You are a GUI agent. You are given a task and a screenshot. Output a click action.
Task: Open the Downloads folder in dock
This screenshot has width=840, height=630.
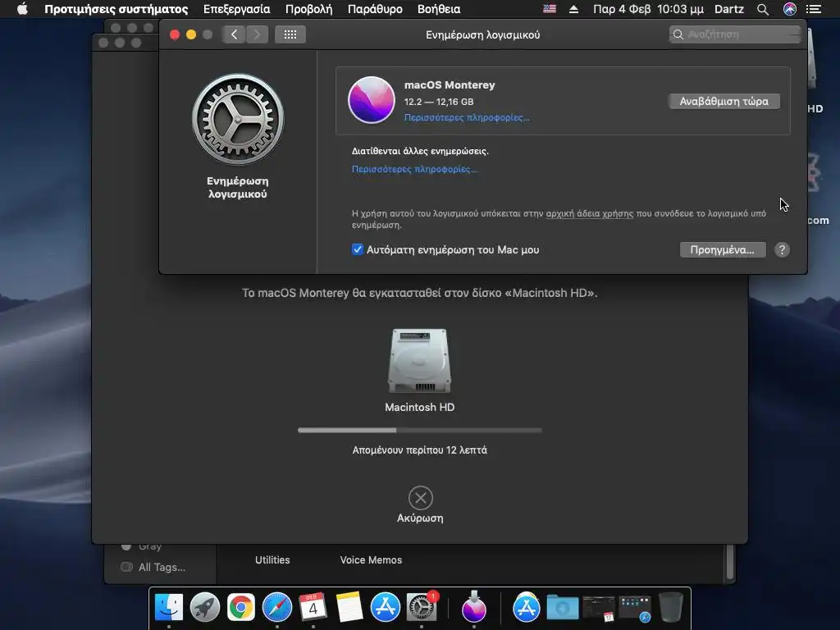click(562, 608)
